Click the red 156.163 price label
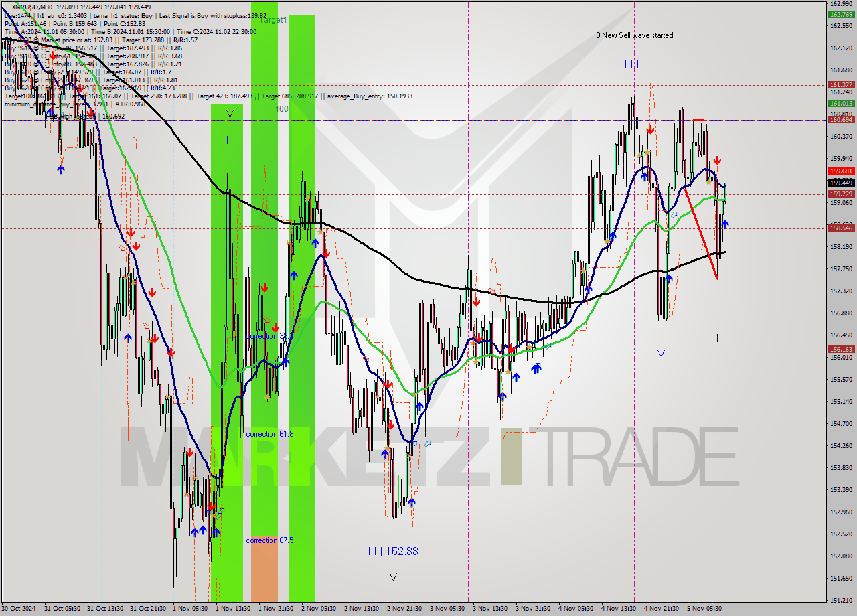857x616 pixels. click(x=840, y=350)
